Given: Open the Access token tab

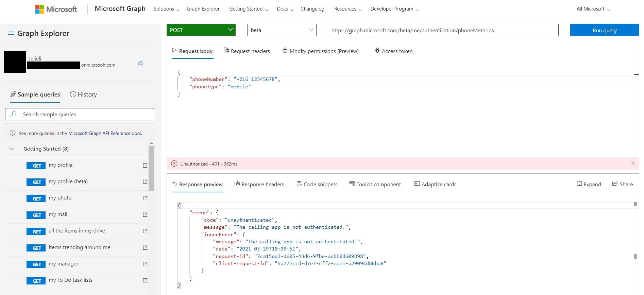Looking at the screenshot, I should (394, 51).
